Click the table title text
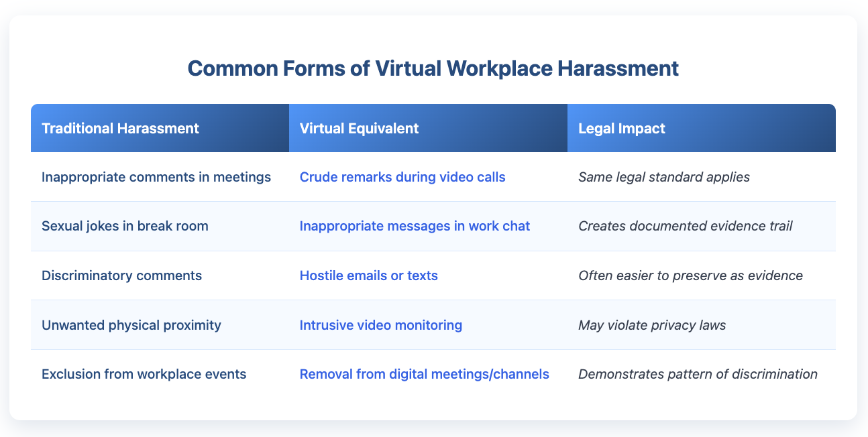This screenshot has width=868, height=437. (433, 68)
